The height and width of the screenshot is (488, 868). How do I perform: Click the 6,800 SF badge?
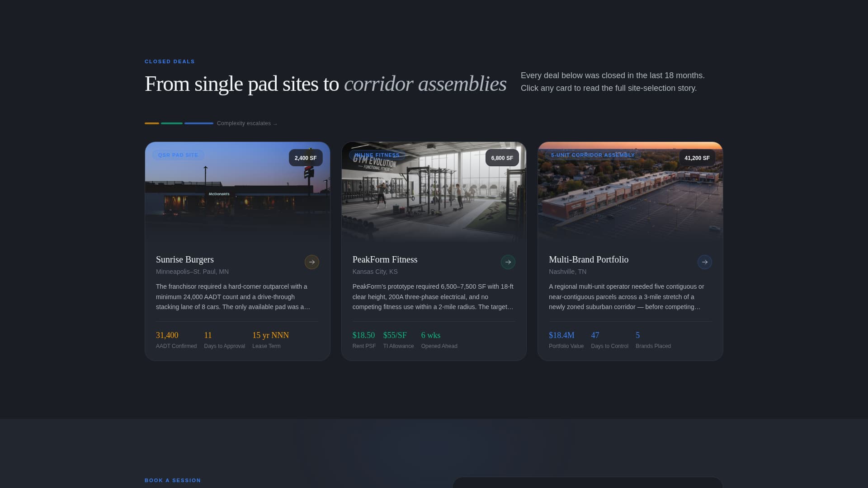point(502,158)
